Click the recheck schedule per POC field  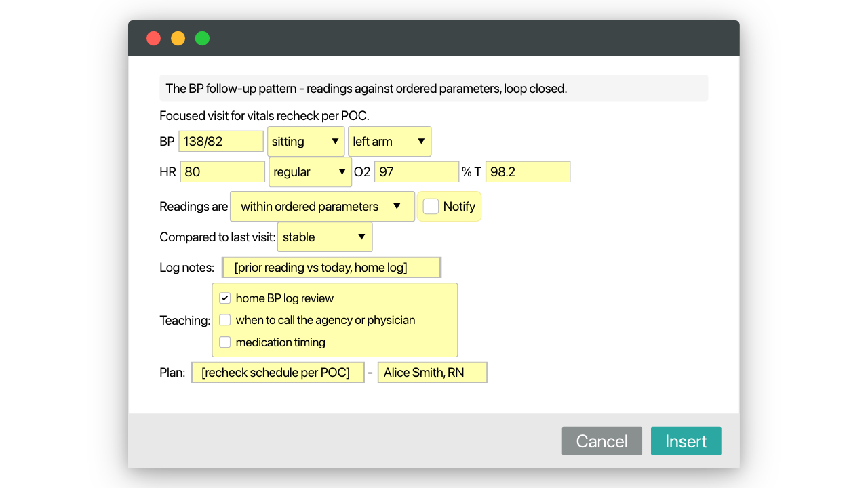click(x=279, y=373)
